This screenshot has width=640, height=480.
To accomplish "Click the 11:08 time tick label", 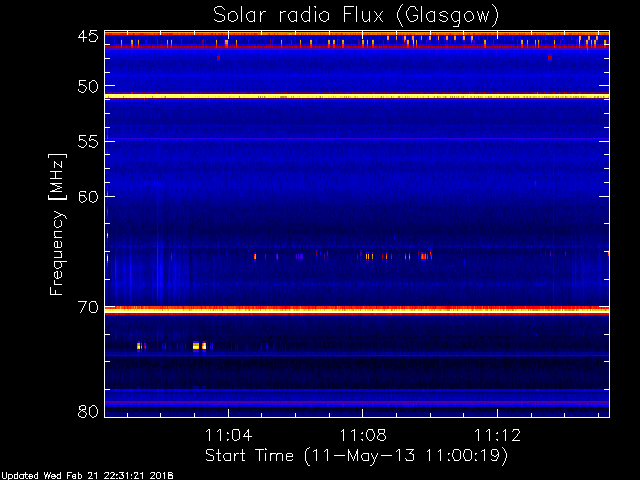I will 363,435.
